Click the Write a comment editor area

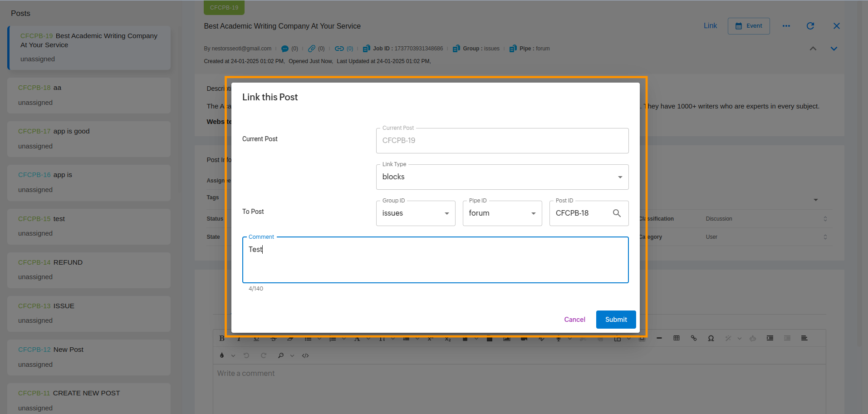(519, 389)
